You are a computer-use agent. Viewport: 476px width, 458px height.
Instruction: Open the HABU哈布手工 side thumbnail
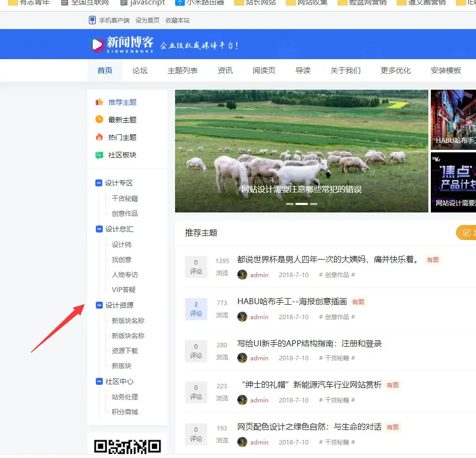453,120
